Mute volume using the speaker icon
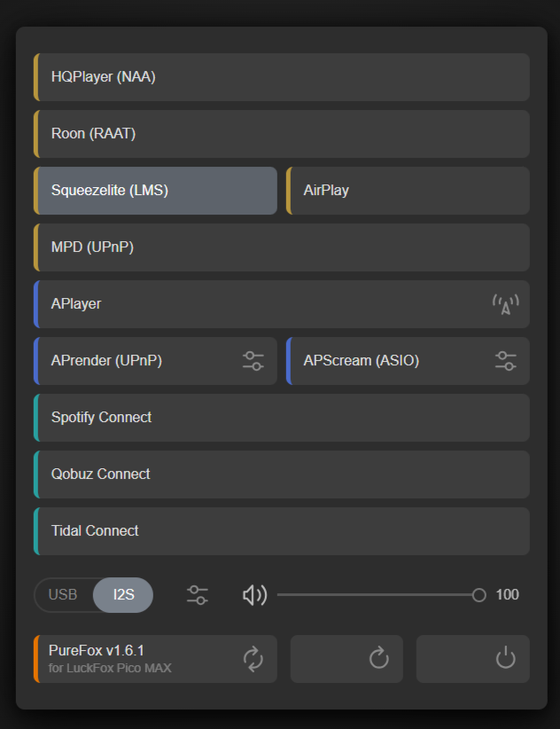The width and height of the screenshot is (560, 729). (x=254, y=595)
